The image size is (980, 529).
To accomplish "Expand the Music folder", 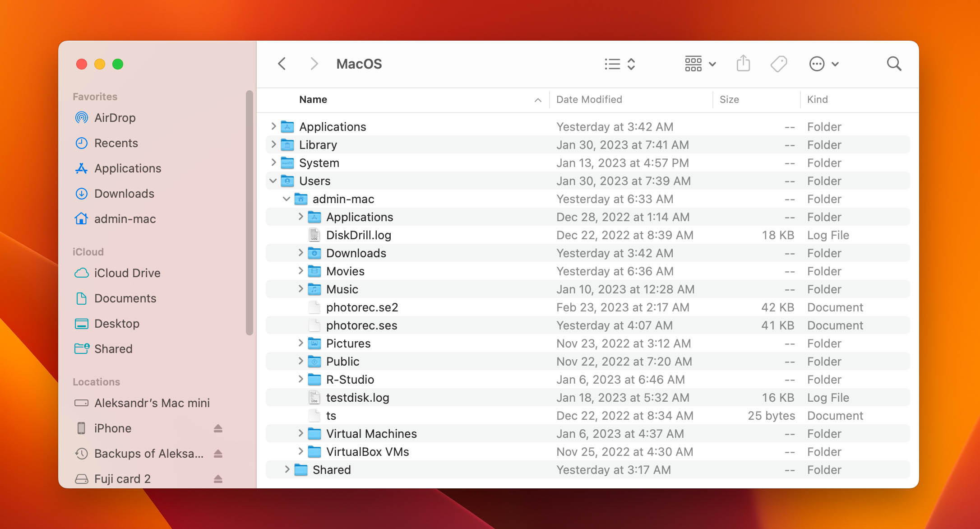I will pyautogui.click(x=300, y=289).
